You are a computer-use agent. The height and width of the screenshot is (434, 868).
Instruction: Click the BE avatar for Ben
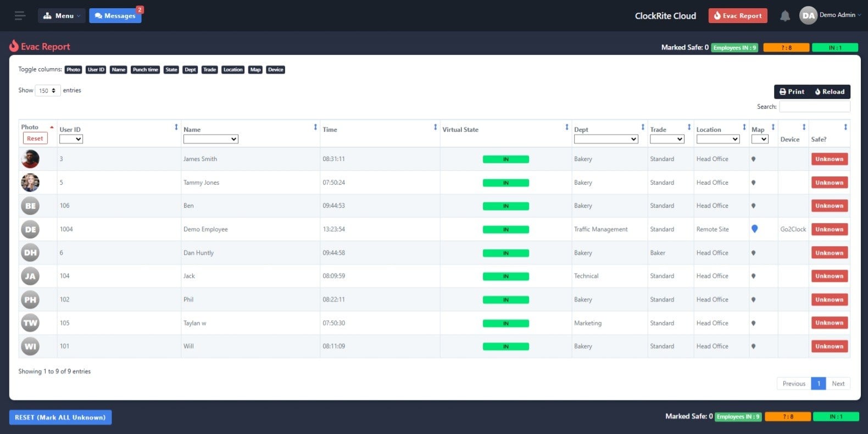tap(30, 206)
